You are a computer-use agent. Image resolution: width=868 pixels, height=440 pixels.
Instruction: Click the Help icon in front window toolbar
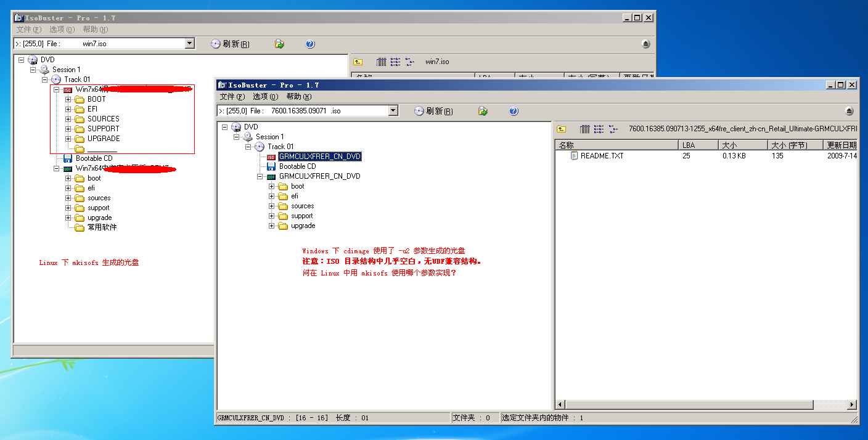pyautogui.click(x=514, y=111)
